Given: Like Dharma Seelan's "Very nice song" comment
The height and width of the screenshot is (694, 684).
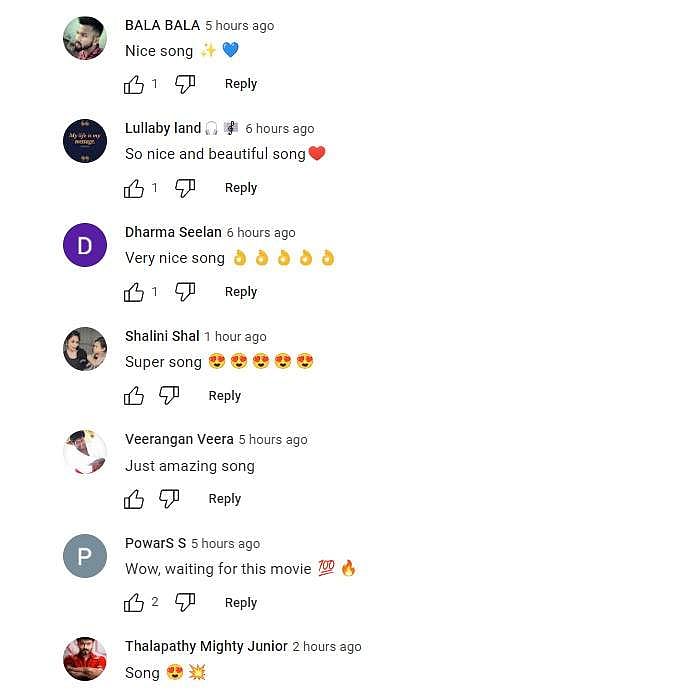Looking at the screenshot, I should click(134, 293).
